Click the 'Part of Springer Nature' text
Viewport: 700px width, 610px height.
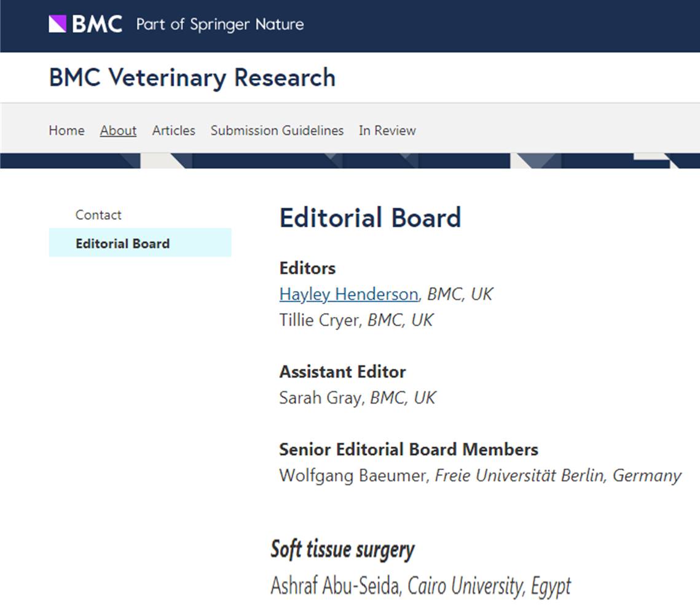219,25
